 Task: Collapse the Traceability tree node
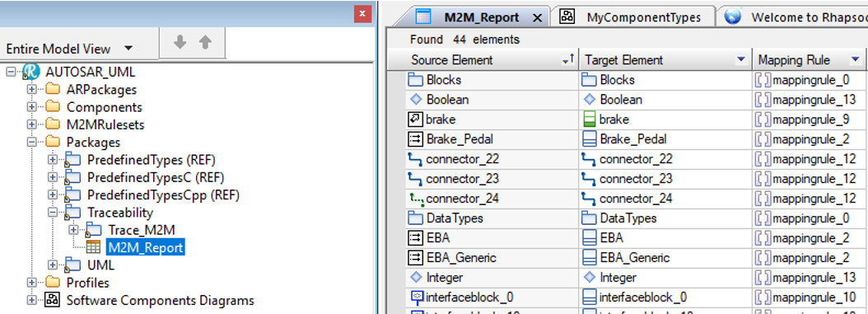point(53,212)
